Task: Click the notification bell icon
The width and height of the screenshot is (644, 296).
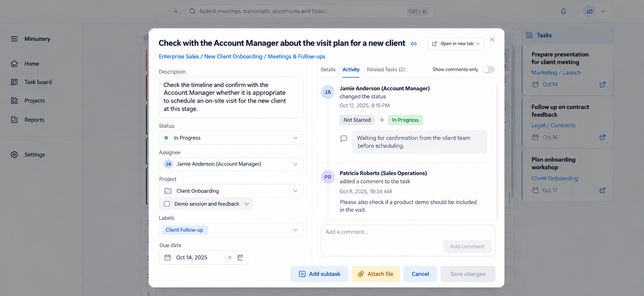Action: point(563,11)
